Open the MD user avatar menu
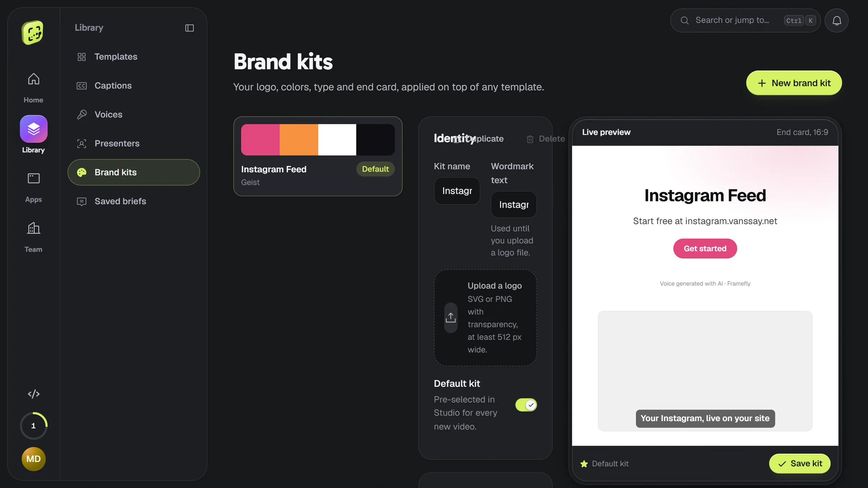The height and width of the screenshot is (488, 868). pyautogui.click(x=34, y=459)
